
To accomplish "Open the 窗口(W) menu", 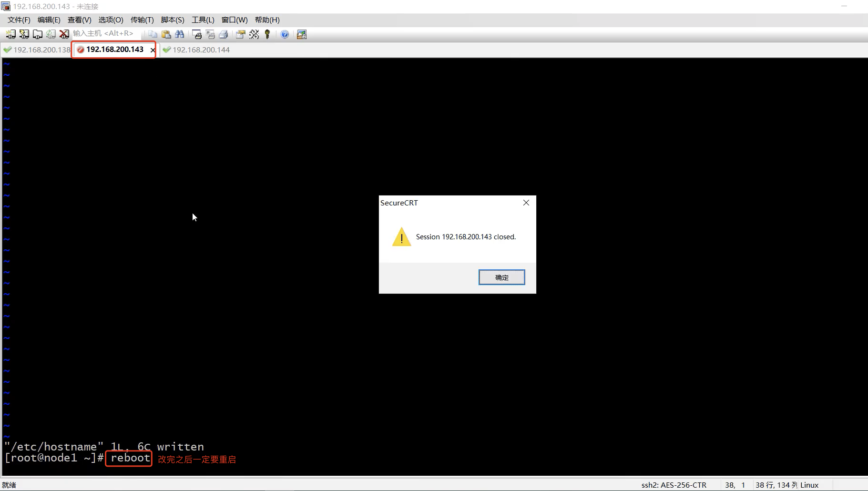I will coord(235,20).
